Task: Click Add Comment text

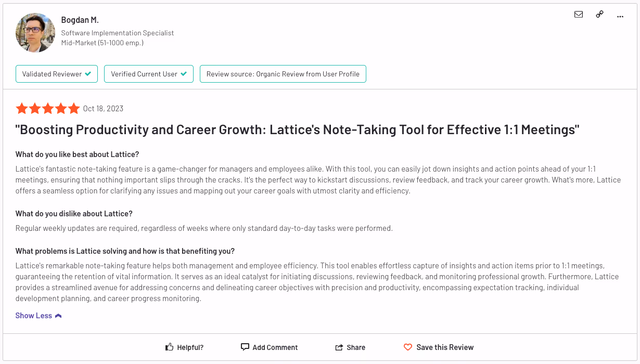Action: 275,347
